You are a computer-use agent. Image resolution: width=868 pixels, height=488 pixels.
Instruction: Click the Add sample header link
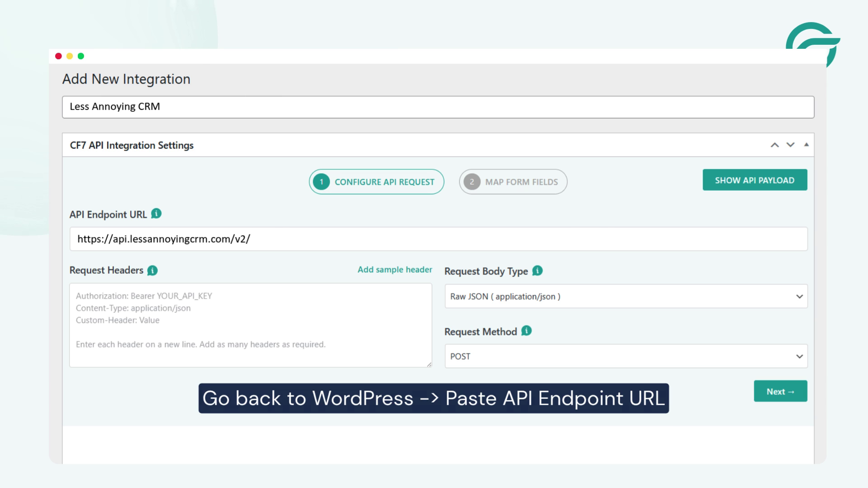pyautogui.click(x=395, y=270)
